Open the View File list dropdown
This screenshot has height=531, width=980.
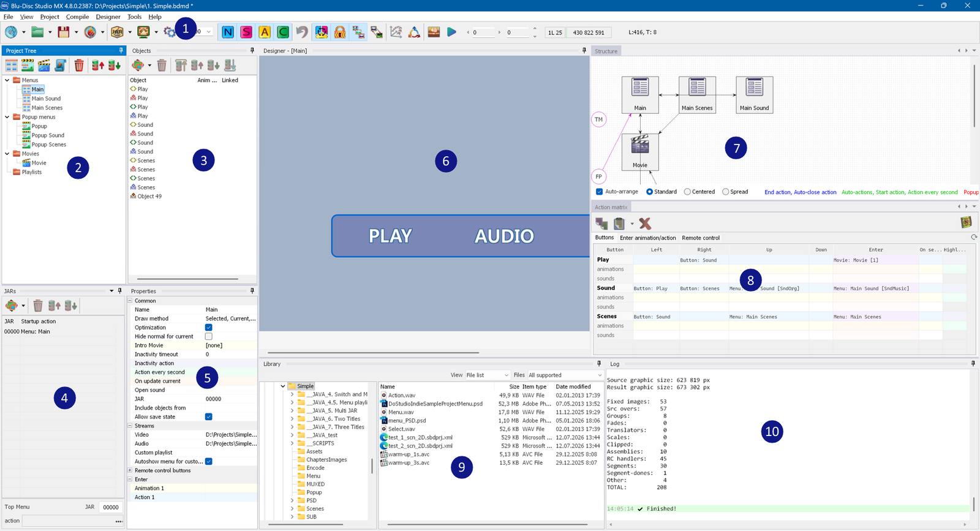[487, 375]
